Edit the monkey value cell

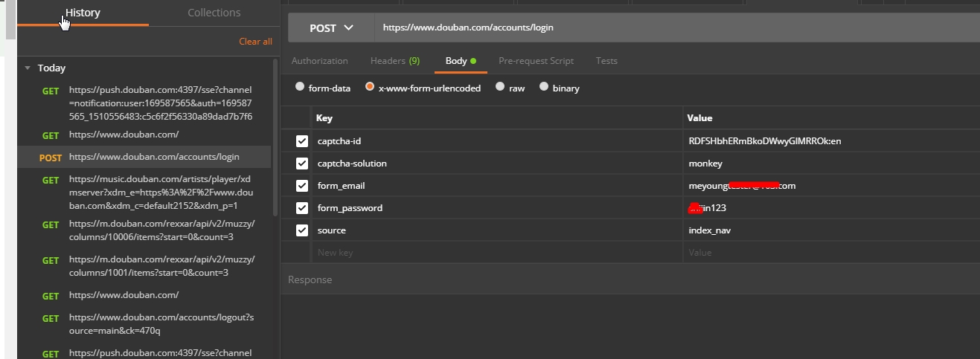coord(831,164)
